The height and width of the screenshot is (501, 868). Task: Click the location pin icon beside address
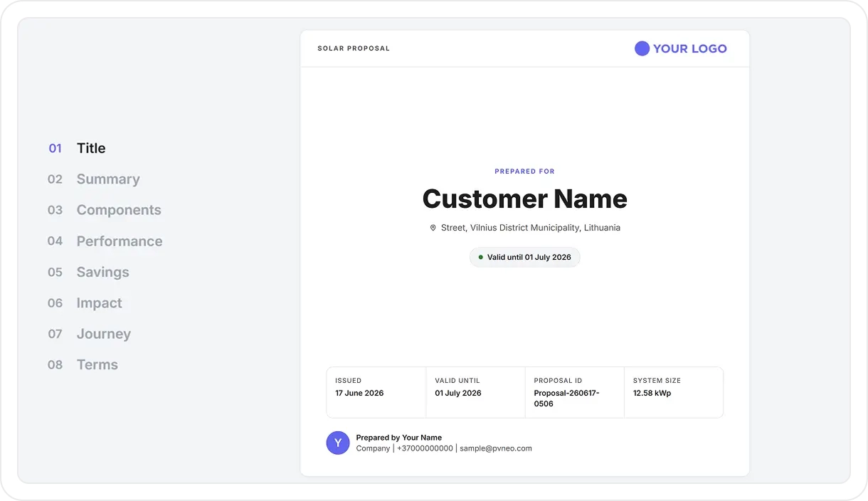coord(433,228)
